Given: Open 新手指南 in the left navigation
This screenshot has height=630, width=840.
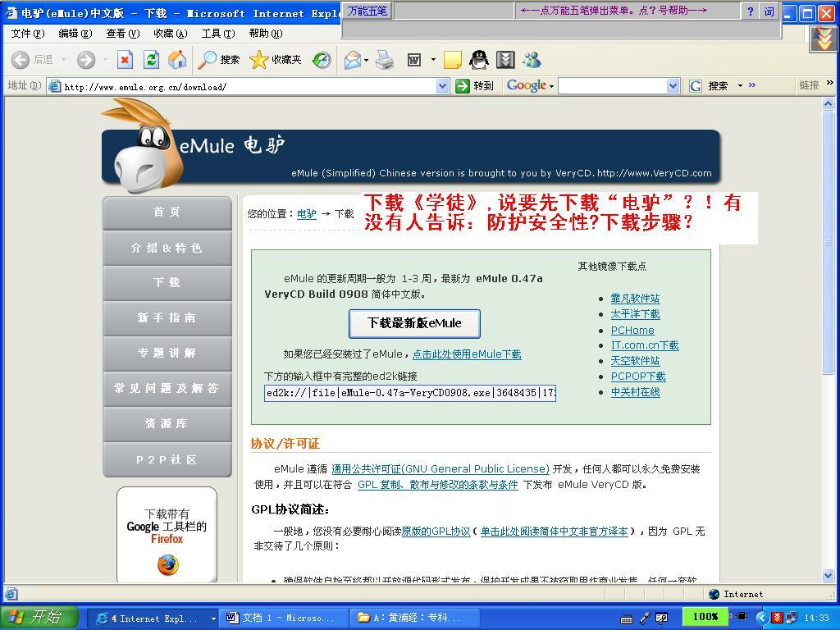Looking at the screenshot, I should 167,318.
